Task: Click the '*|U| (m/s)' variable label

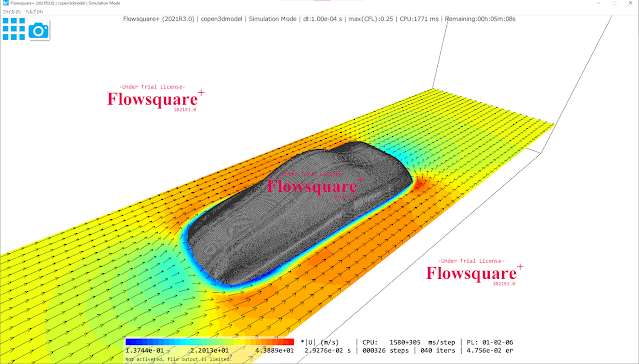Action: click(x=320, y=342)
